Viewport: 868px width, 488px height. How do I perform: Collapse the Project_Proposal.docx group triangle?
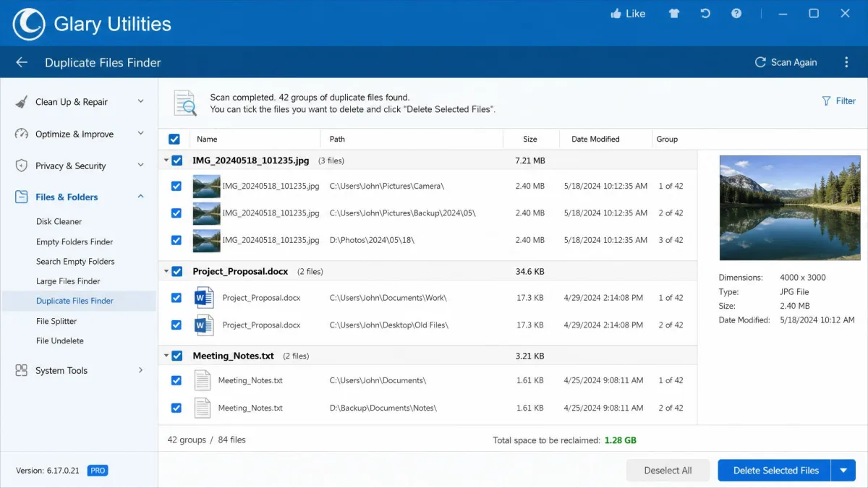click(166, 272)
